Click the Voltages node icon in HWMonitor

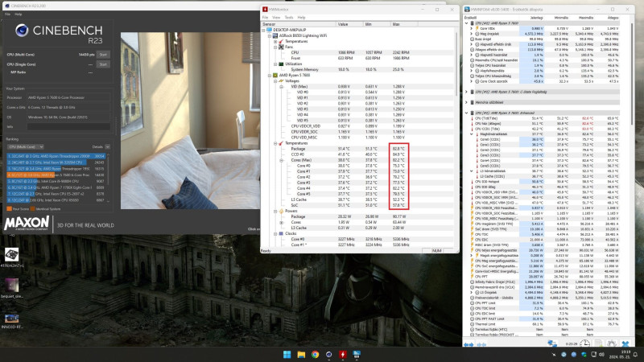pyautogui.click(x=281, y=81)
